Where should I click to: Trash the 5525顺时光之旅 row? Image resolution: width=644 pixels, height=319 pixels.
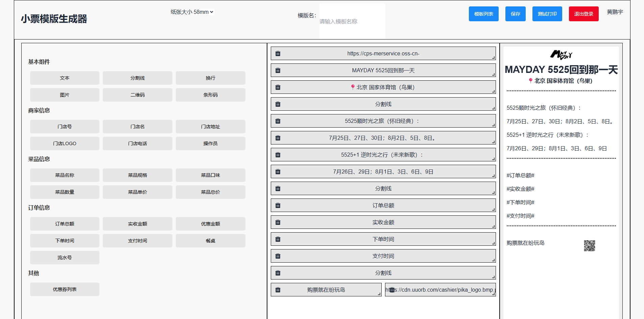coord(278,121)
